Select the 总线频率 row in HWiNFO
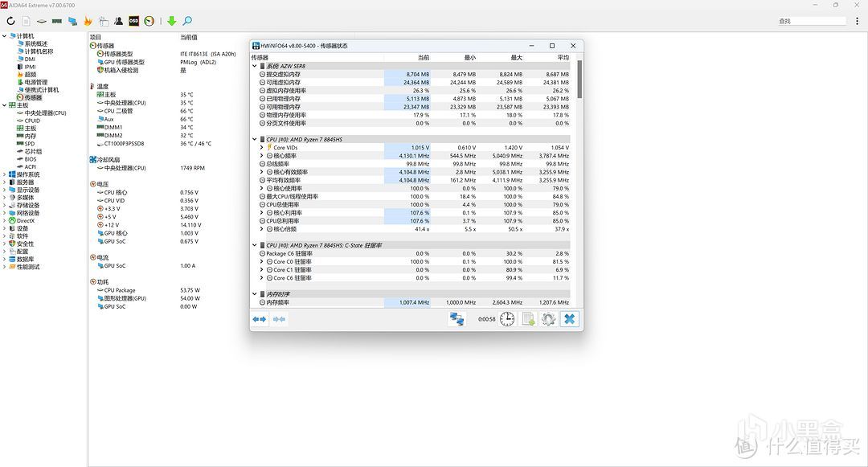Image resolution: width=868 pixels, height=467 pixels. [x=414, y=164]
